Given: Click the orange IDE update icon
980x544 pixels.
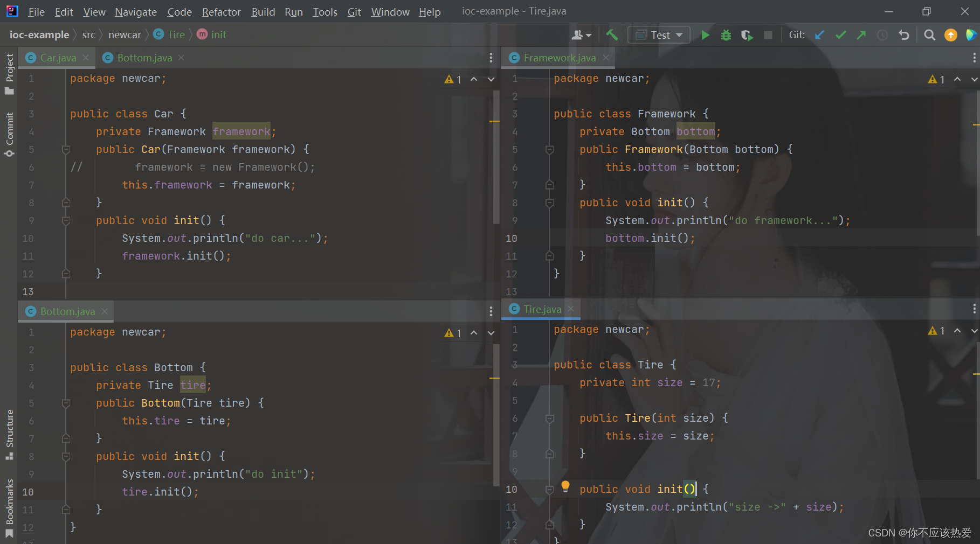Looking at the screenshot, I should pos(951,35).
